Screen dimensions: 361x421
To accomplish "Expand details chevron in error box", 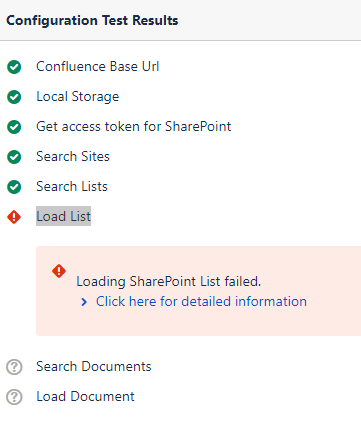I will 84,302.
